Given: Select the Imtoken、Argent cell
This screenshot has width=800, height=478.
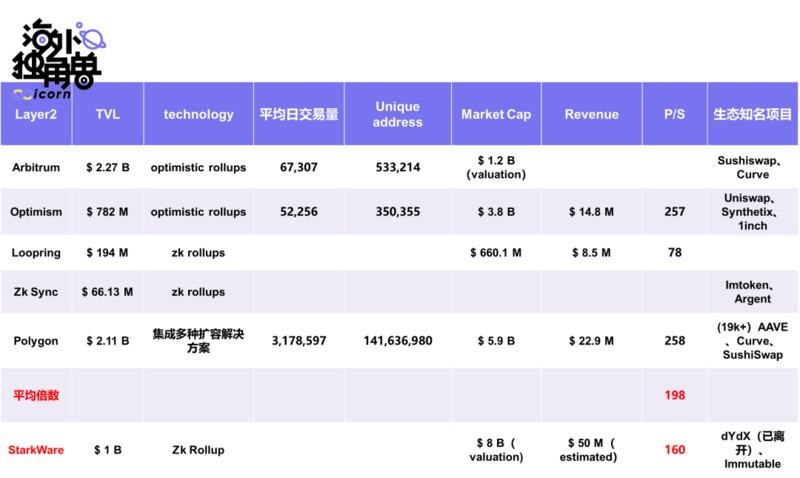Looking at the screenshot, I should click(753, 292).
